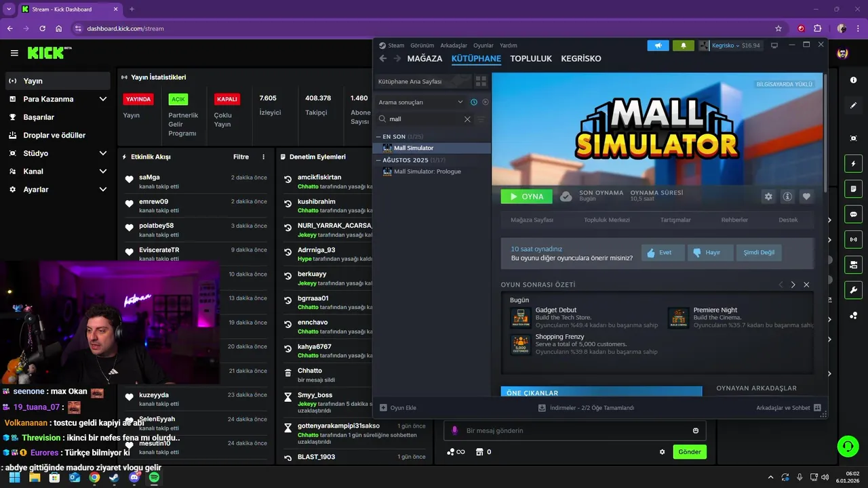Click the lightning bolt icon in Kick sidebar
The height and width of the screenshot is (488, 868).
tap(853, 163)
